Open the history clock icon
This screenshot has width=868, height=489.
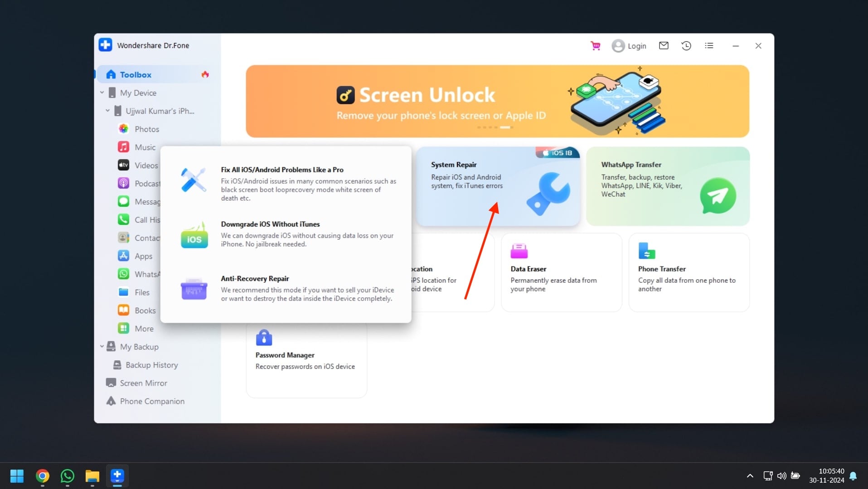(686, 46)
